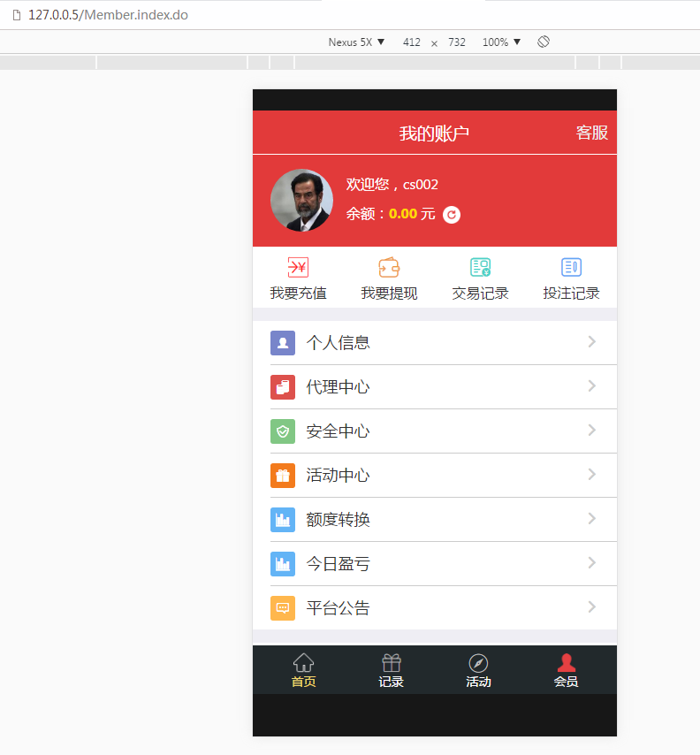
Task: Open the Nexus 5X device dropdown
Action: pyautogui.click(x=356, y=42)
